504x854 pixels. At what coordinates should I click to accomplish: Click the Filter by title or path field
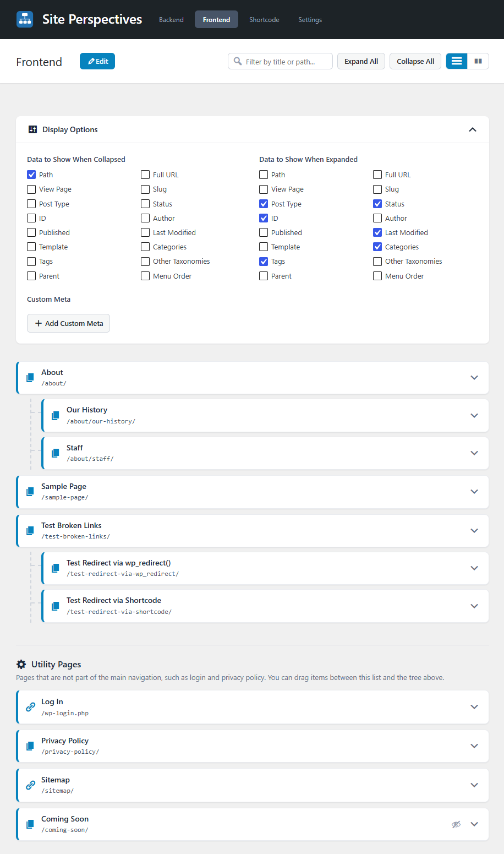point(280,61)
